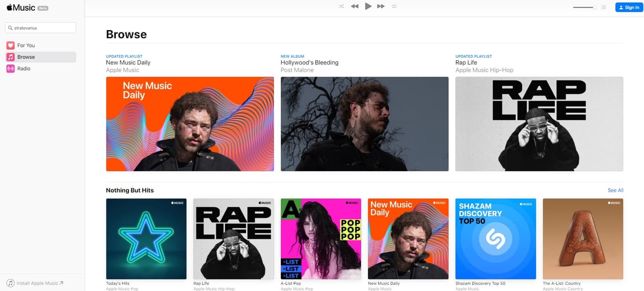Click See All for Nothing But Hits
The image size is (644, 291).
(x=615, y=190)
